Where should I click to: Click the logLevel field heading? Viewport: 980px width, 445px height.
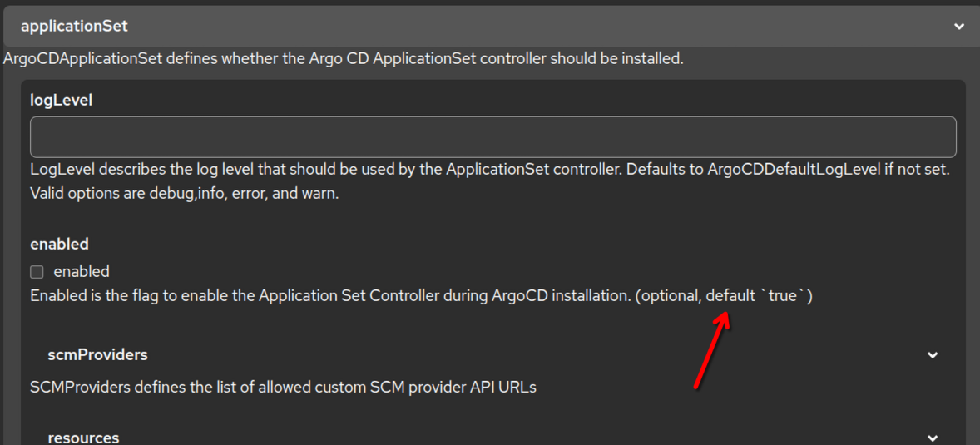[x=61, y=100]
